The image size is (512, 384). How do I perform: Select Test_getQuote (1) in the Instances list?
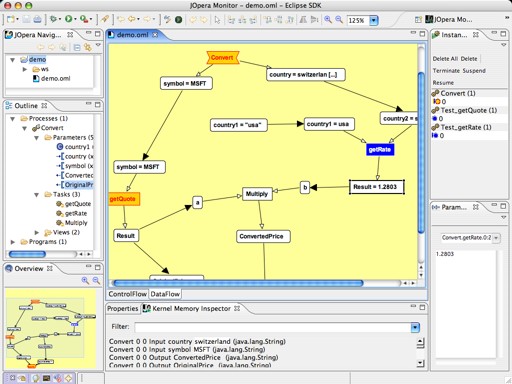465,110
